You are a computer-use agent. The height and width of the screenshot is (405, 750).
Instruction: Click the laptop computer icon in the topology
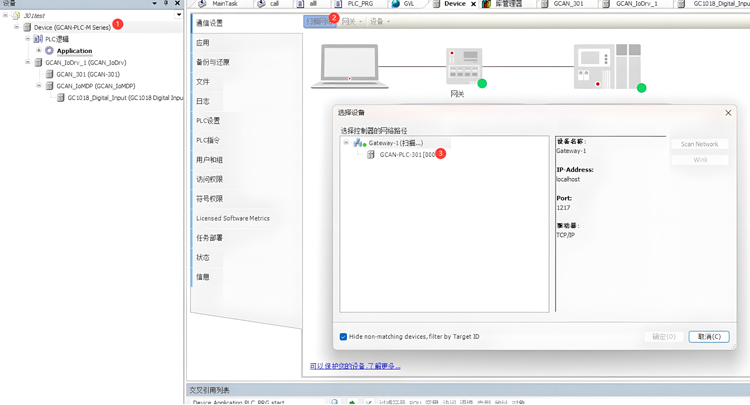349,65
